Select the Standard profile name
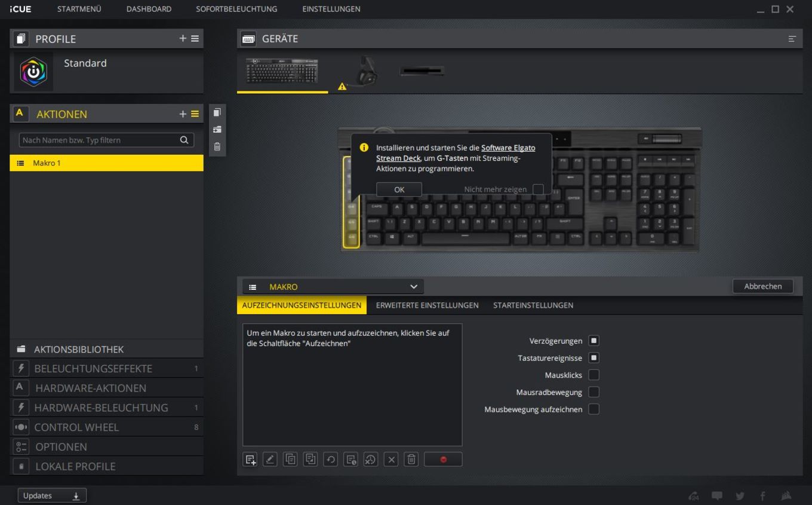812x505 pixels. [85, 63]
